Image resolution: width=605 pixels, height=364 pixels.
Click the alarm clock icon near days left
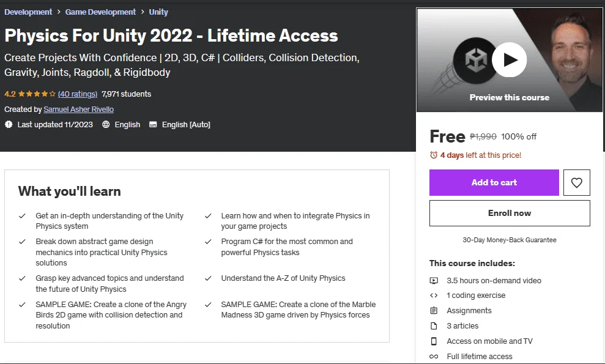[x=434, y=155]
